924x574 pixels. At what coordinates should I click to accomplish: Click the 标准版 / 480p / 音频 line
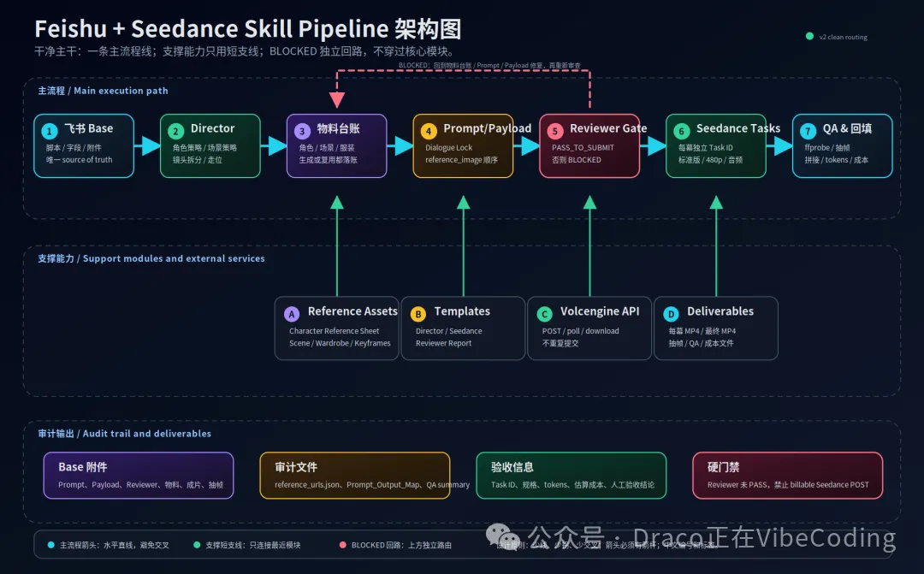pyautogui.click(x=710, y=160)
